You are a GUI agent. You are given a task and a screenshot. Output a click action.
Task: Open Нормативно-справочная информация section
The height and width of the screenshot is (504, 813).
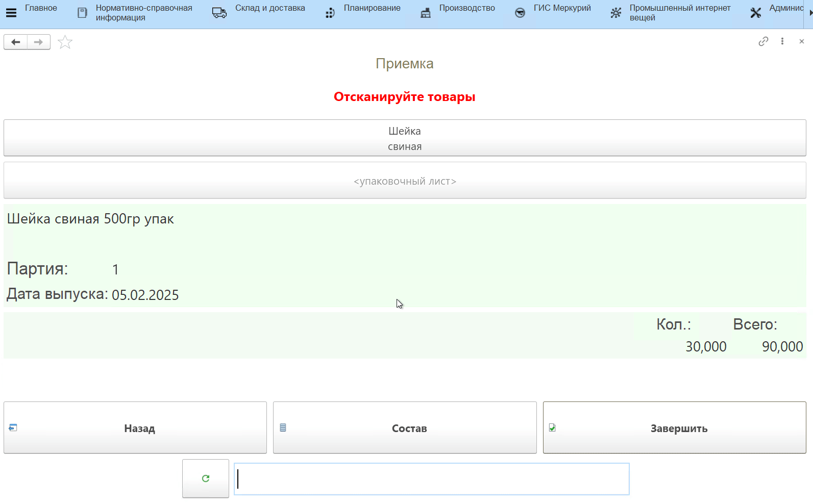tap(143, 13)
